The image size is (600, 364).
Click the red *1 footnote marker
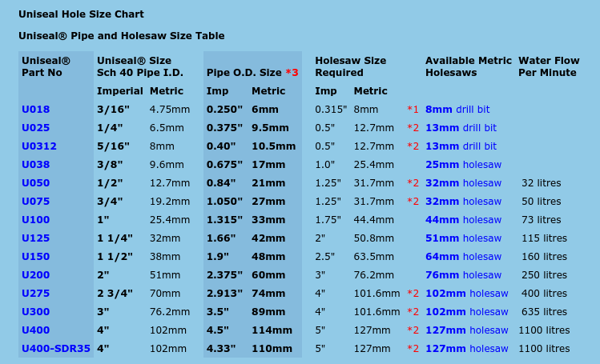tap(413, 110)
